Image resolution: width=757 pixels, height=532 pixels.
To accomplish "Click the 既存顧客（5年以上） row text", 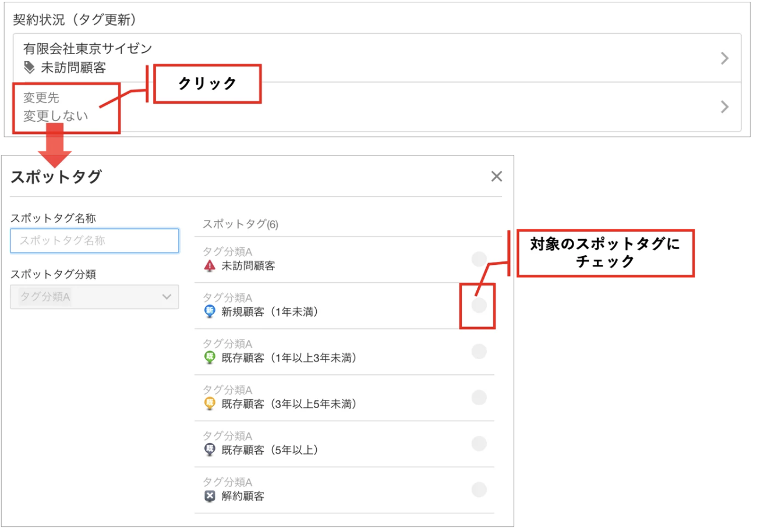I will [x=270, y=450].
